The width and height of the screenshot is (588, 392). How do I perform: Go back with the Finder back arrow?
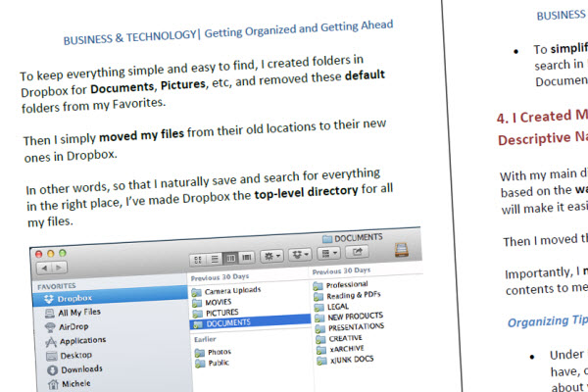click(45, 268)
